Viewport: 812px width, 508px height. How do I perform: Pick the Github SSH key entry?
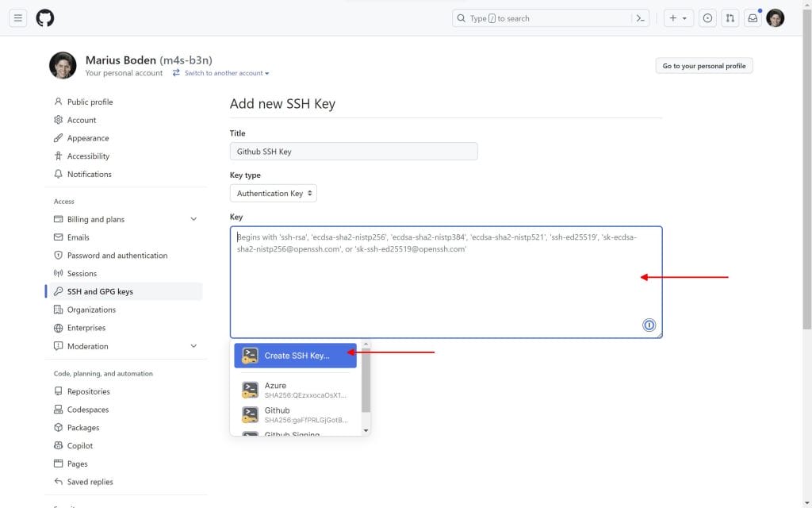(295, 414)
